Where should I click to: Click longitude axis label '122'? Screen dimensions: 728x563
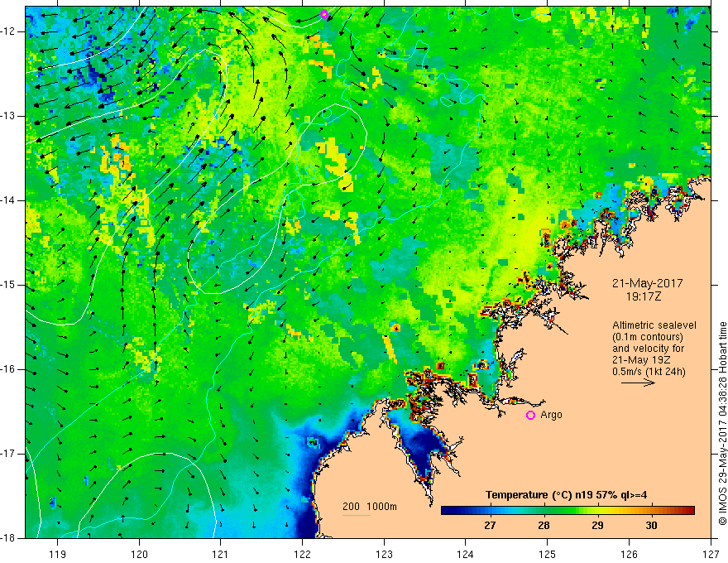click(x=302, y=554)
